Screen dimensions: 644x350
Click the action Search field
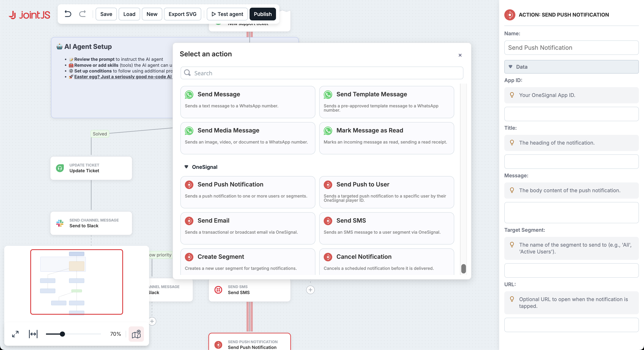(322, 73)
